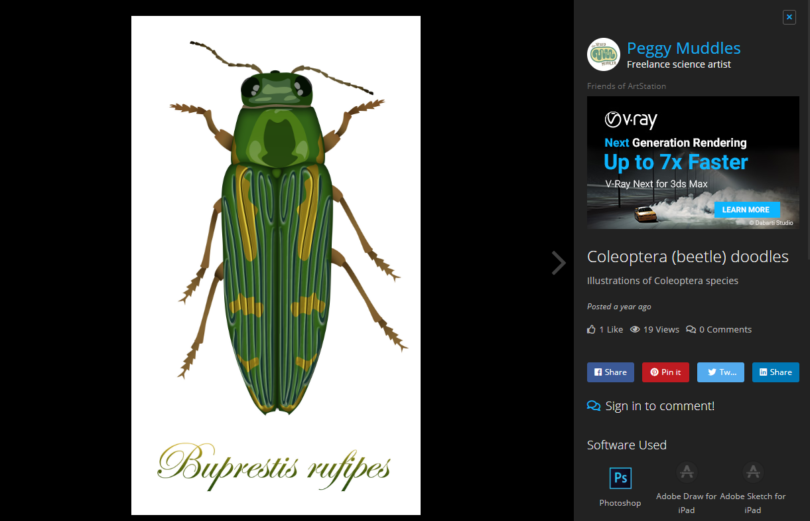Image resolution: width=810 pixels, height=521 pixels.
Task: Click the Buprestis rufipes beetle illustration
Action: pyautogui.click(x=276, y=240)
